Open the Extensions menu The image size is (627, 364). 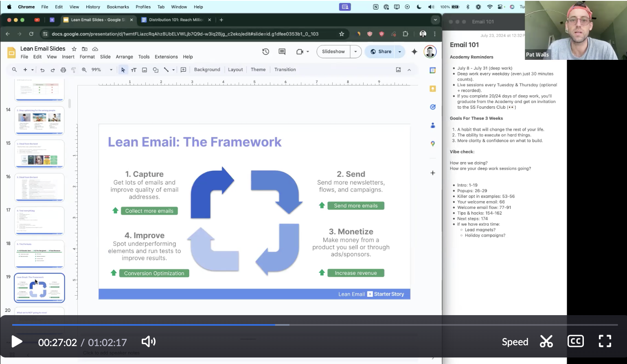(x=166, y=57)
